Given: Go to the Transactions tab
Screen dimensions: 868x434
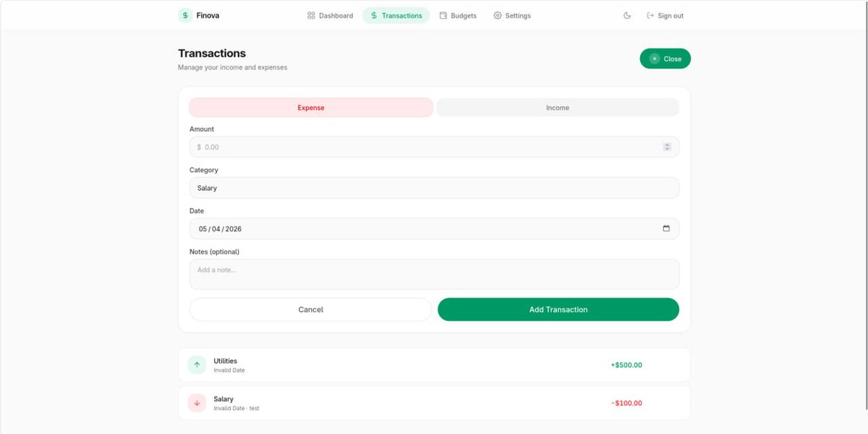Looking at the screenshot, I should [x=396, y=15].
